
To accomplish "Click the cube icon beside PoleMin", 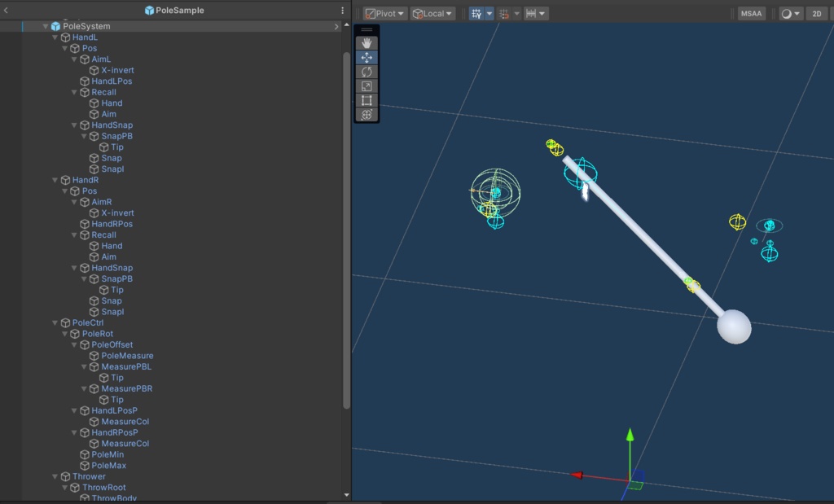I will point(84,454).
